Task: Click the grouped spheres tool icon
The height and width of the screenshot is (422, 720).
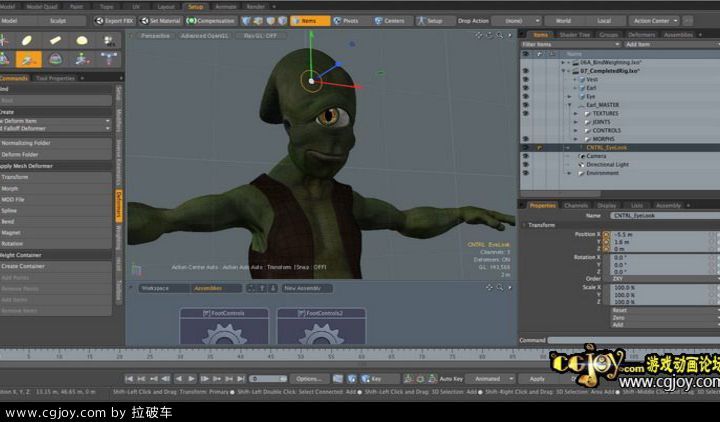Action: click(x=109, y=41)
